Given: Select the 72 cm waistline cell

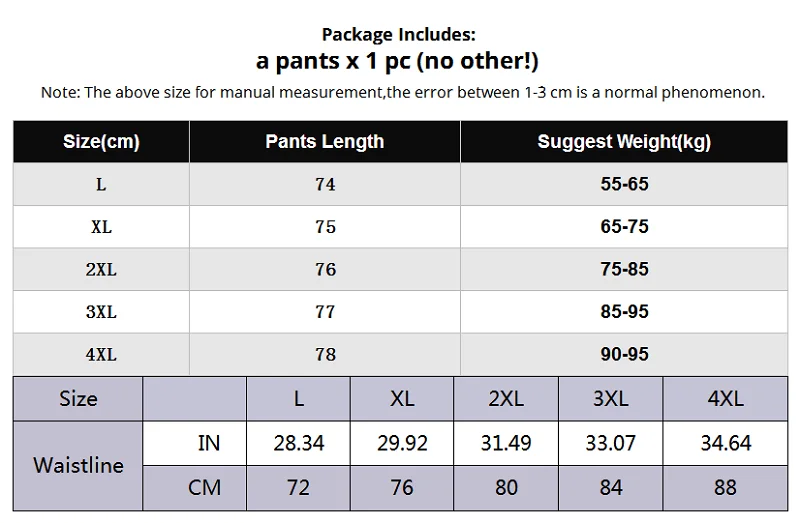Looking at the screenshot, I should (299, 488).
